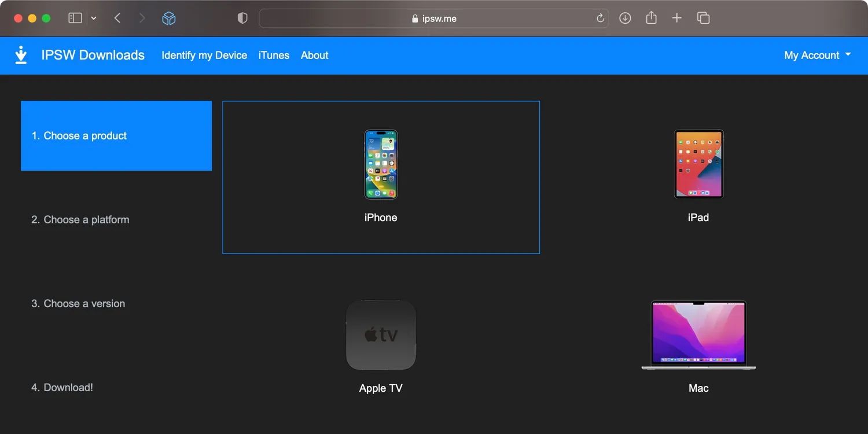Image resolution: width=868 pixels, height=434 pixels.
Task: Click the iPad text label
Action: pyautogui.click(x=698, y=218)
